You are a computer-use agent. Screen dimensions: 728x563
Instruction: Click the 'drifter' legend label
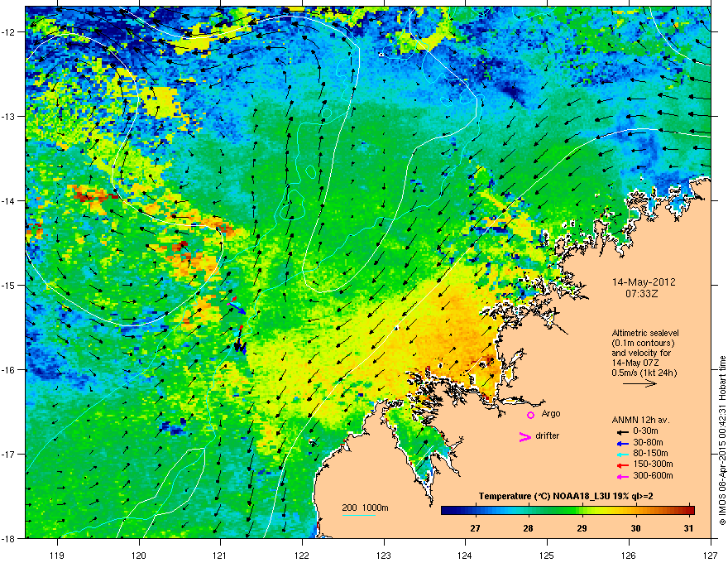[x=548, y=435]
